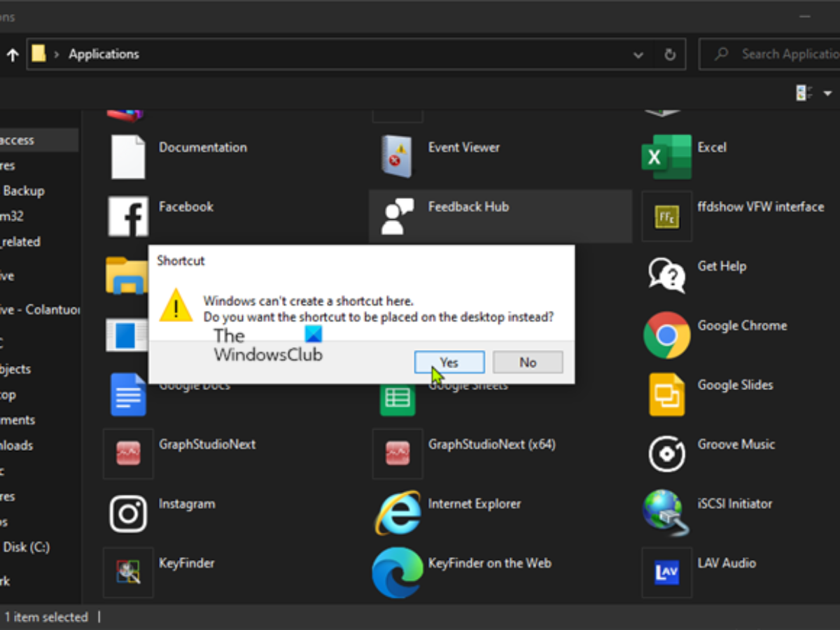
Task: Click the '1 item selected' status text
Action: [x=46, y=617]
